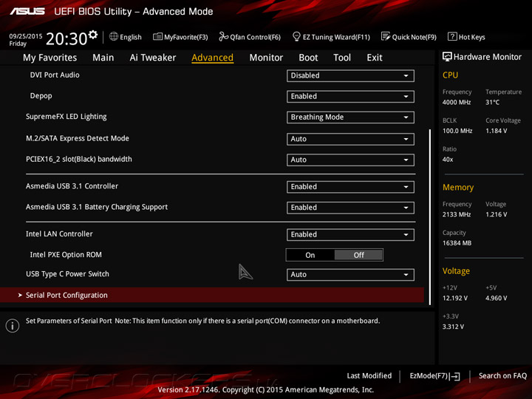Select Intel PXE Option ROM label
The width and height of the screenshot is (532, 399).
coord(66,255)
